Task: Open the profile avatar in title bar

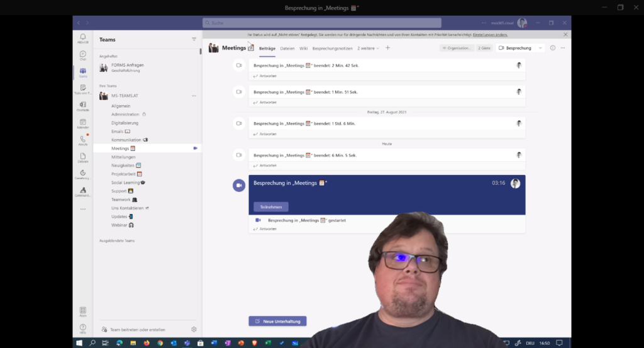Action: [522, 23]
